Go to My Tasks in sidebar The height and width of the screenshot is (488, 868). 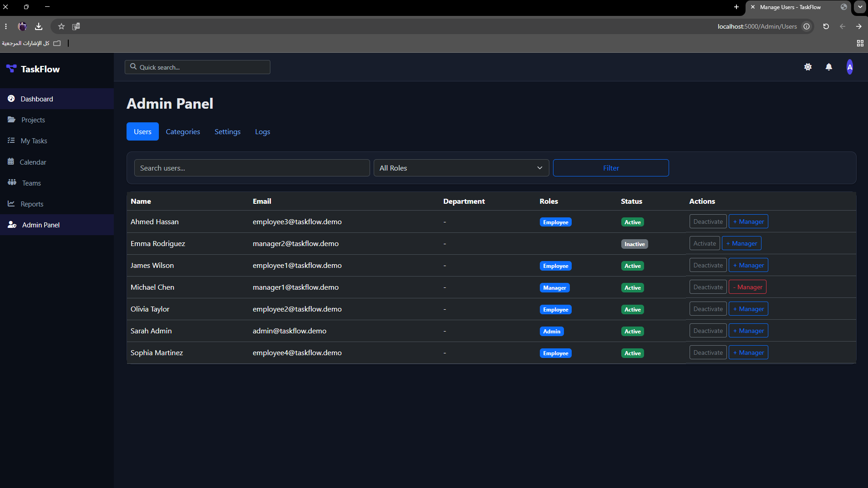[x=57, y=141]
